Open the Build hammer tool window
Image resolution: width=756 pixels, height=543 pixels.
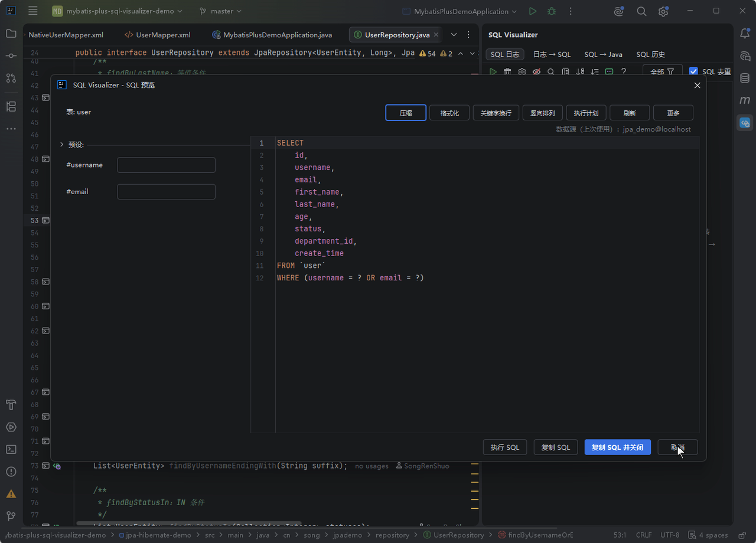[x=11, y=405]
